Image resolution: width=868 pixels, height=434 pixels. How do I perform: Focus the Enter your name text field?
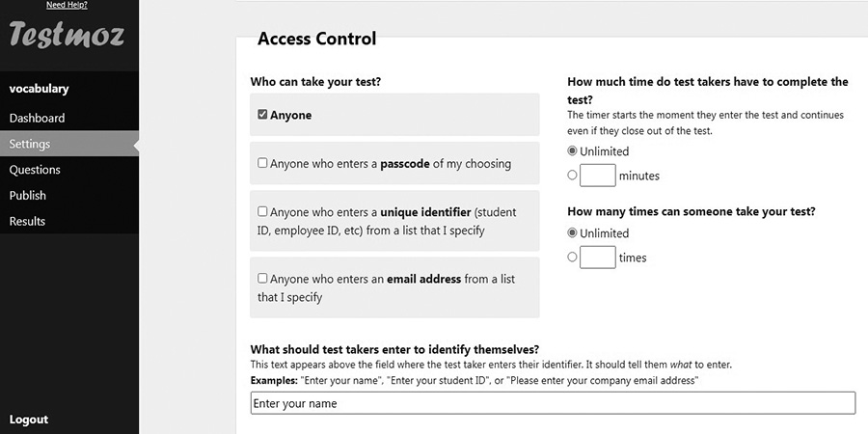click(553, 403)
